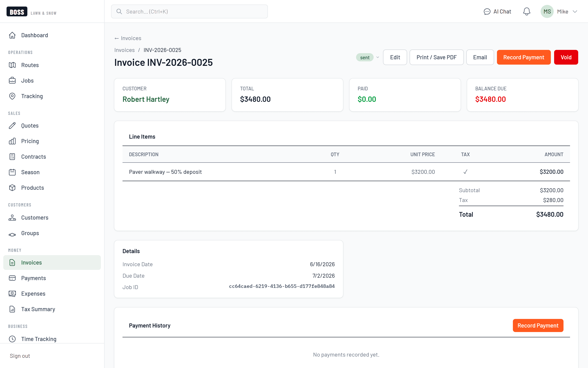Open notifications via the bell icon
Viewport: 588px width, 368px height.
point(527,11)
